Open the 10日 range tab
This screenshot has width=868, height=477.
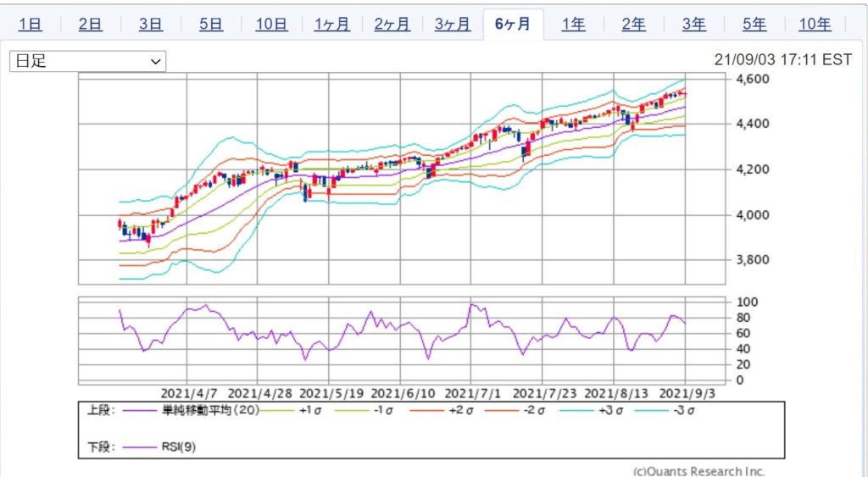271,24
